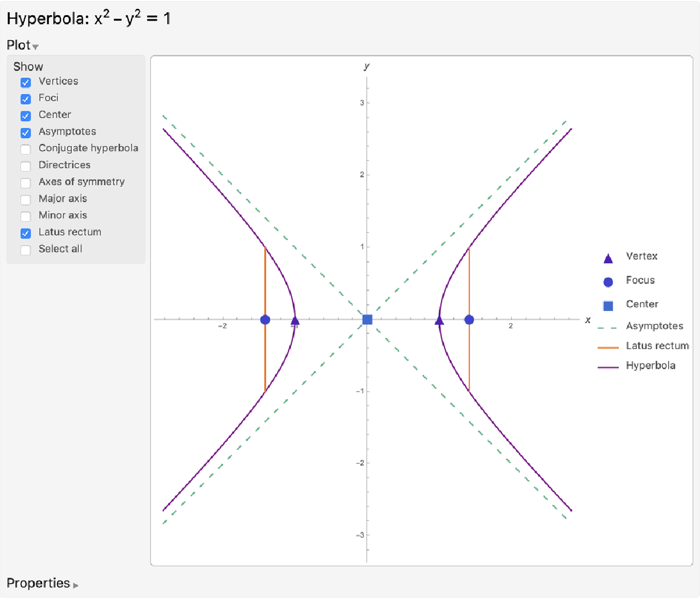The height and width of the screenshot is (599, 700).
Task: Click the blue square center marker on the plot
Action: pos(367,319)
